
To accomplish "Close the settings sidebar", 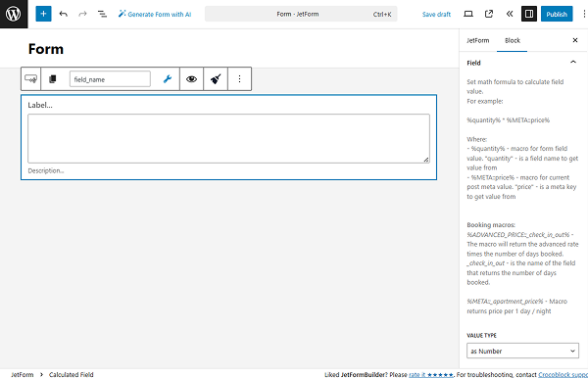I will tap(575, 40).
